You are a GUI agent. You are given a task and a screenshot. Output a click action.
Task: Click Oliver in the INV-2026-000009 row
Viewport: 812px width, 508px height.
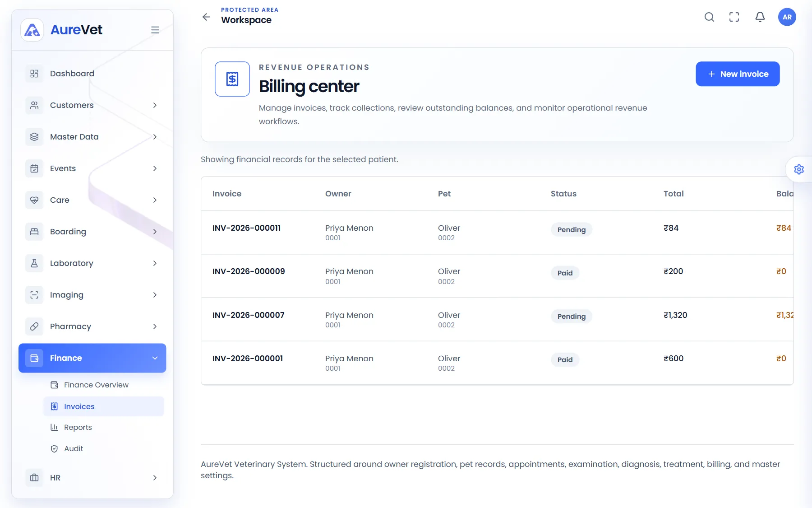pyautogui.click(x=449, y=271)
